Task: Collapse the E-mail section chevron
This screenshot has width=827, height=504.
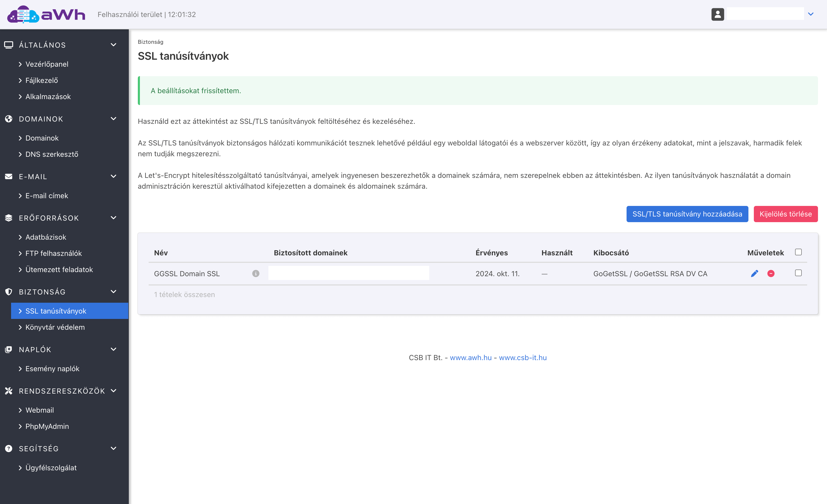Action: tap(113, 176)
